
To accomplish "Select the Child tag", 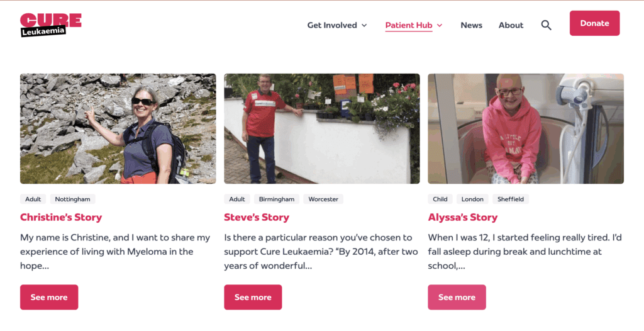I will tap(440, 199).
